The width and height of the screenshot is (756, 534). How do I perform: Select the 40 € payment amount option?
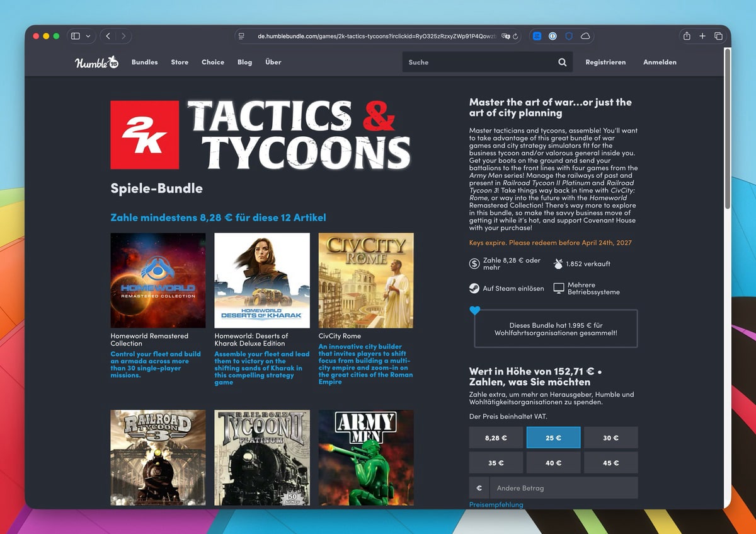pos(553,462)
